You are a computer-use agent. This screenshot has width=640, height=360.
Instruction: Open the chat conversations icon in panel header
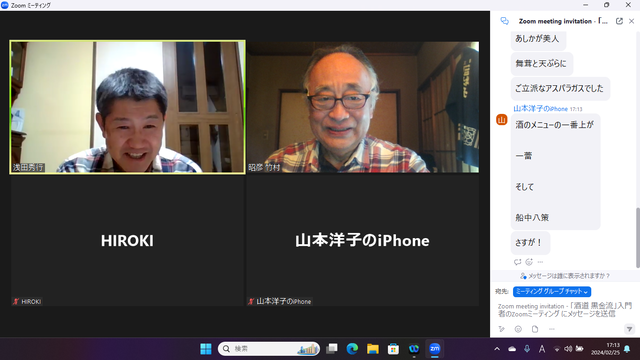504,21
